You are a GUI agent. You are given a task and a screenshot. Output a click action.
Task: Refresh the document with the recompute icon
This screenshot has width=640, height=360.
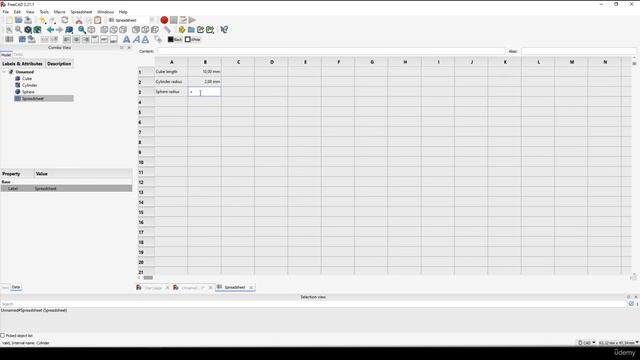[x=65, y=20]
